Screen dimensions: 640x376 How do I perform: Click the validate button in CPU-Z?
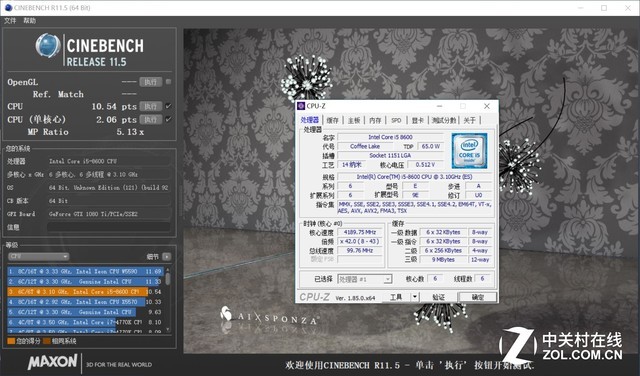pyautogui.click(x=439, y=297)
